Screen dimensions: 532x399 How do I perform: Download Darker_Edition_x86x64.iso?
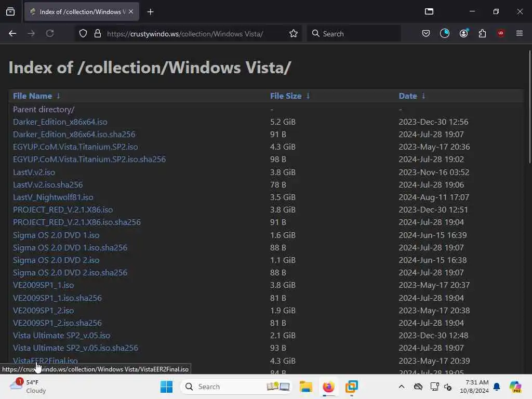(x=60, y=122)
